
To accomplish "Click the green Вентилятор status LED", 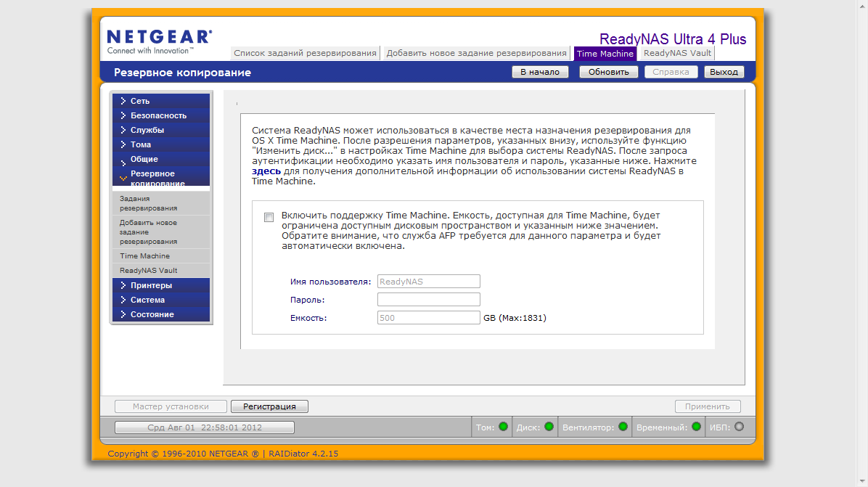I will point(623,427).
